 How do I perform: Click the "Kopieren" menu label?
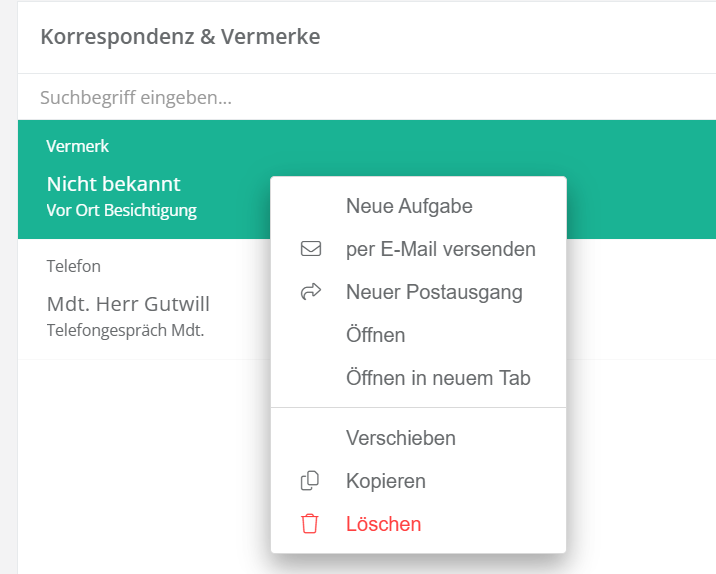click(386, 481)
